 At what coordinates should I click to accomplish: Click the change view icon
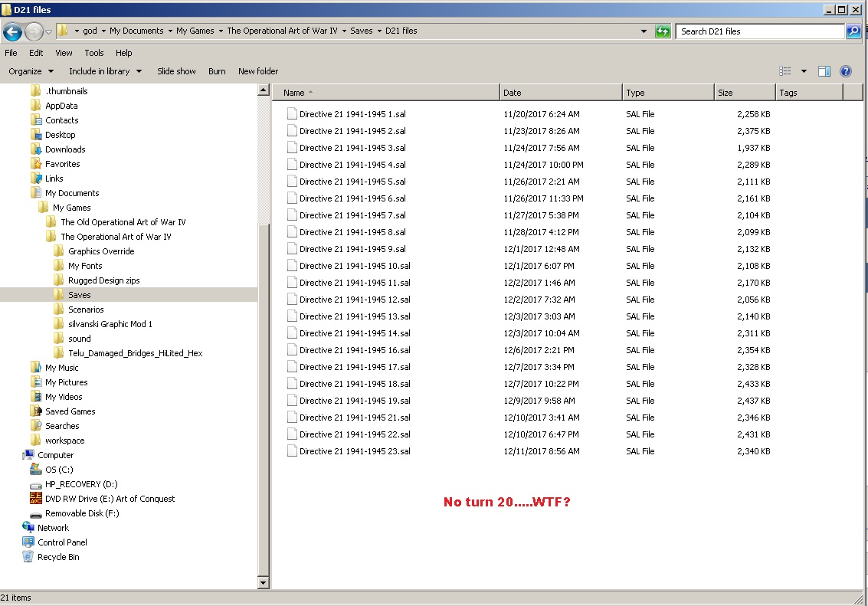click(785, 70)
